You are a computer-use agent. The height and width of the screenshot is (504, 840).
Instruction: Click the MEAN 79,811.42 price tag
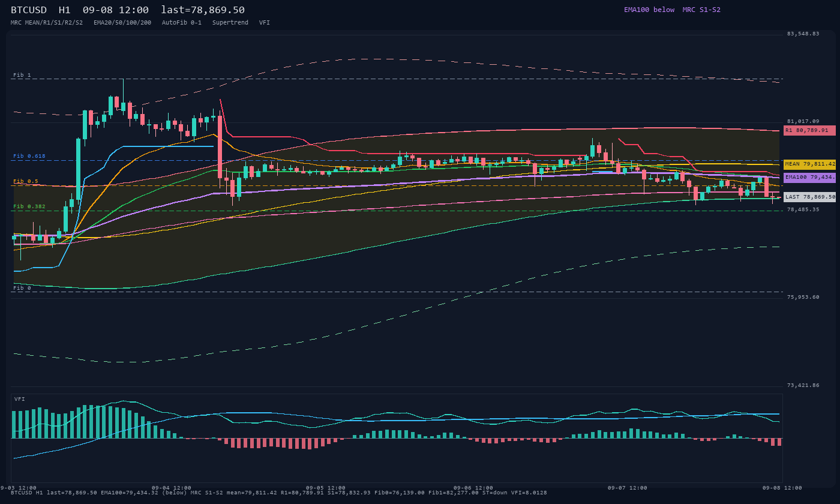(x=809, y=164)
